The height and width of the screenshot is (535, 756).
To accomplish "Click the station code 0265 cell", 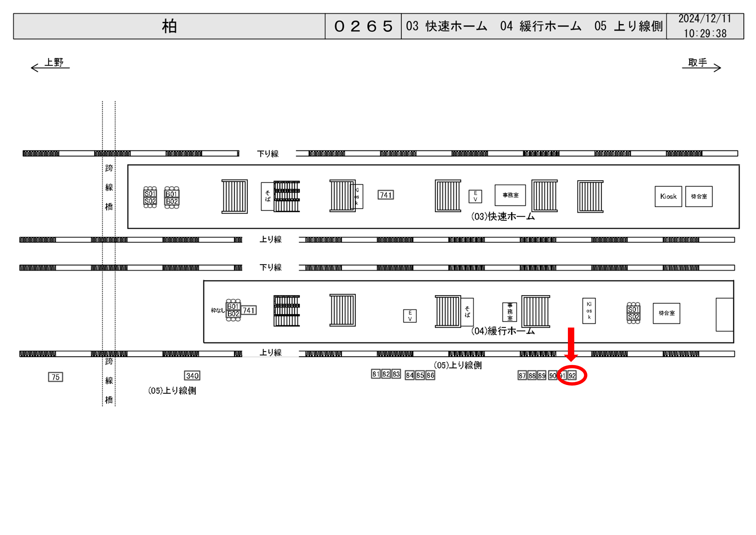I will 363,26.
